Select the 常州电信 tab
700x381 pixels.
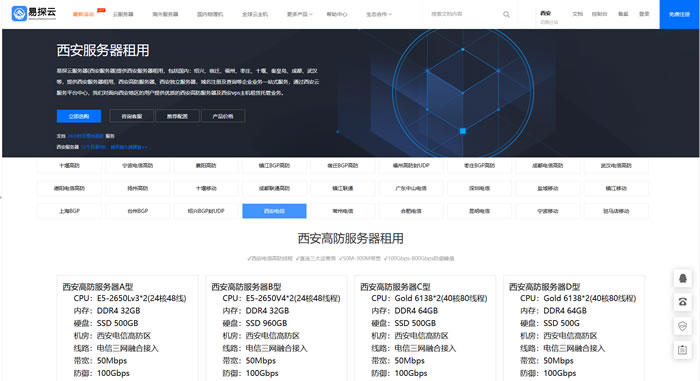pyautogui.click(x=342, y=211)
